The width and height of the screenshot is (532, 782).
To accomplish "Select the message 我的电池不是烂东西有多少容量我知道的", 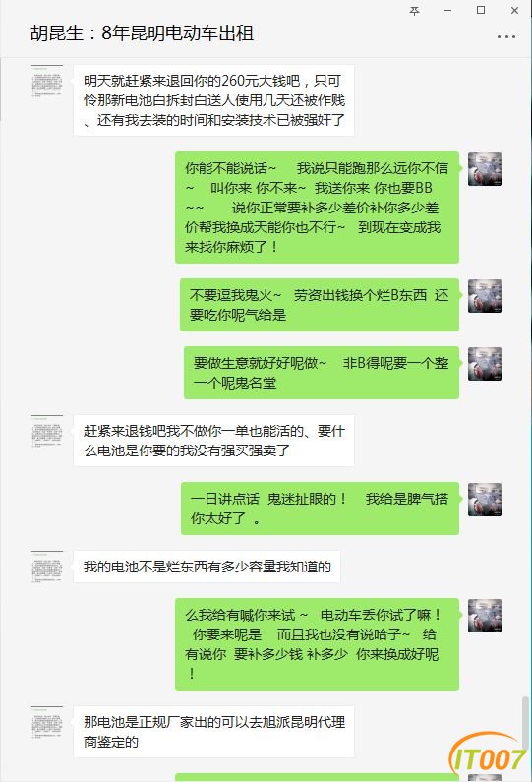I will click(x=207, y=567).
